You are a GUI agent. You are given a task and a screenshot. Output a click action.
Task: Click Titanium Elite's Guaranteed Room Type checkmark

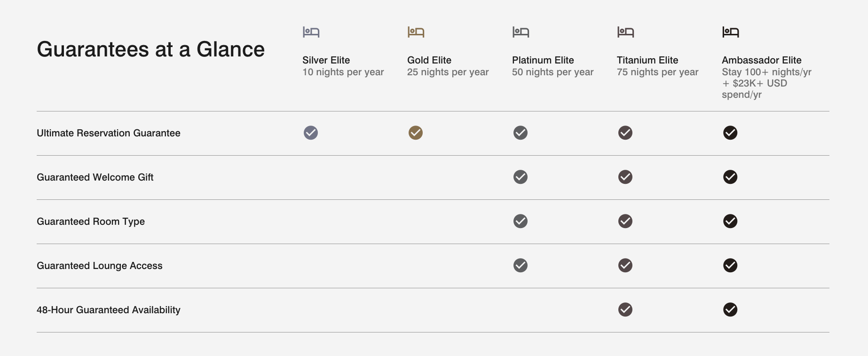click(625, 222)
